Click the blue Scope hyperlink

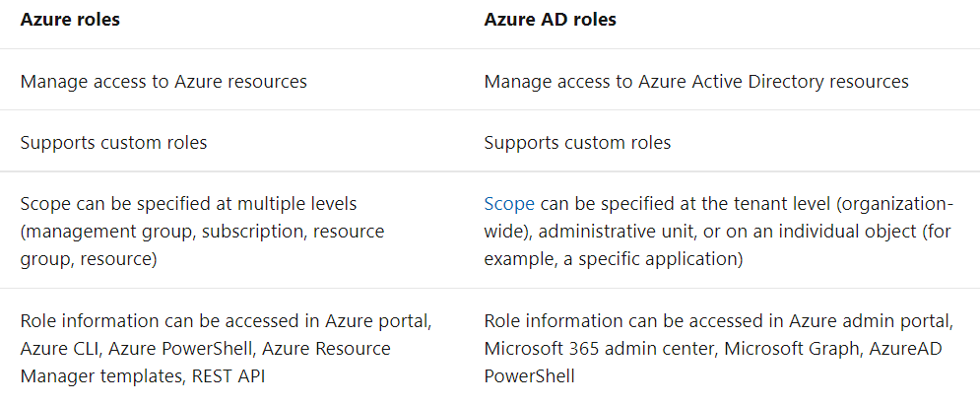tap(509, 204)
